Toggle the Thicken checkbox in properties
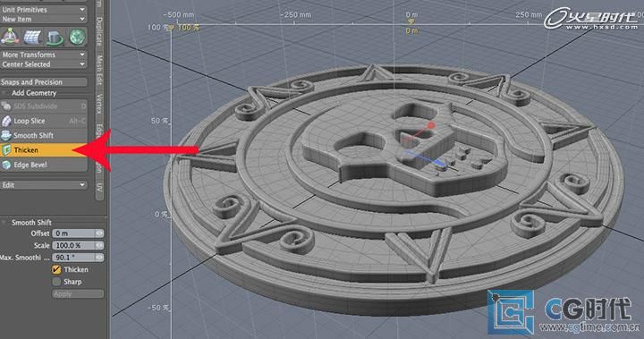This screenshot has height=339, width=644. coord(56,269)
